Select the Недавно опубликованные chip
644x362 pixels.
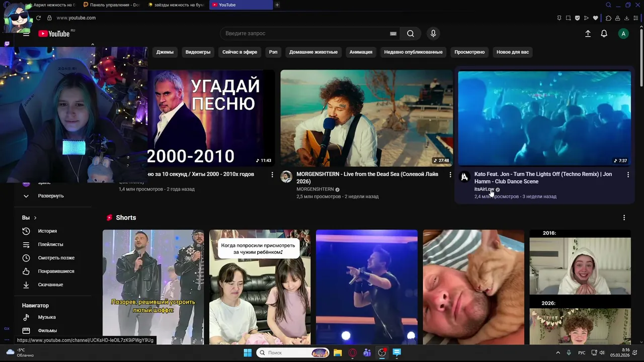coord(413,52)
